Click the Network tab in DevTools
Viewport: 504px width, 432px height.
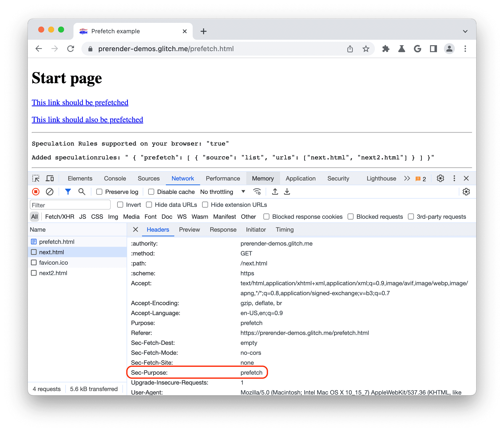click(x=182, y=179)
